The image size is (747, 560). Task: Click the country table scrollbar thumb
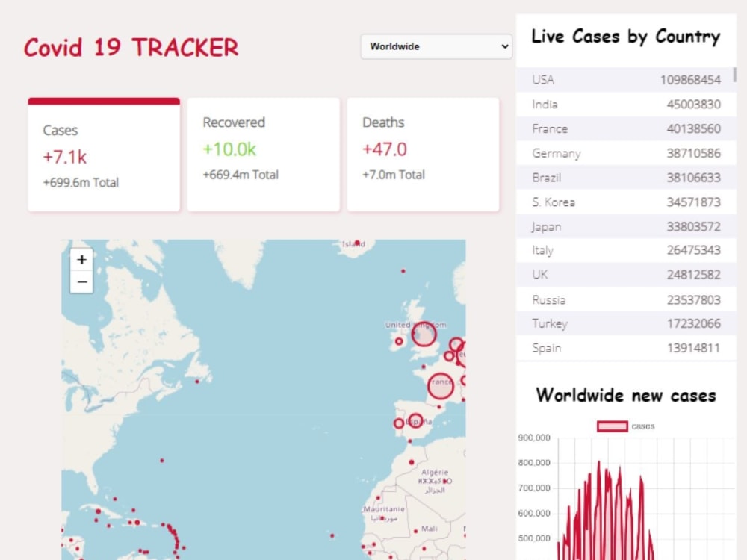pyautogui.click(x=734, y=75)
